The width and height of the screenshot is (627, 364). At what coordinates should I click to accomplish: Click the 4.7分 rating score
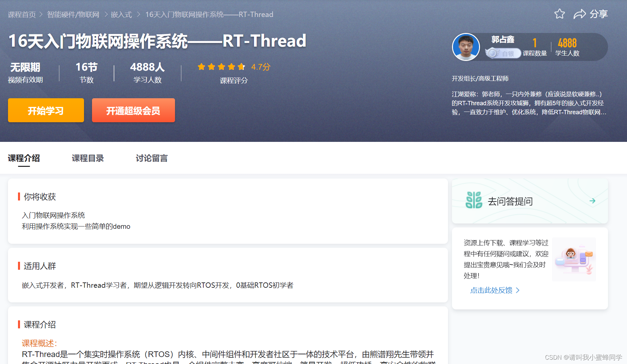tap(261, 67)
